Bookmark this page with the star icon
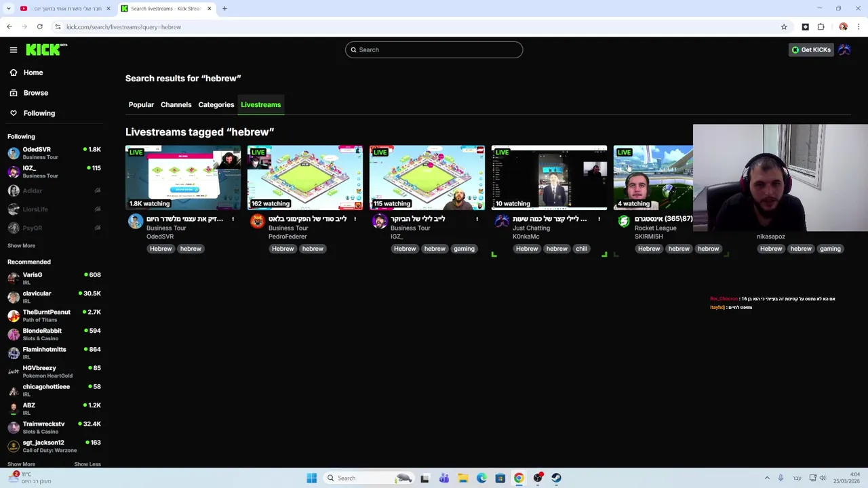868x488 pixels. pos(784,27)
